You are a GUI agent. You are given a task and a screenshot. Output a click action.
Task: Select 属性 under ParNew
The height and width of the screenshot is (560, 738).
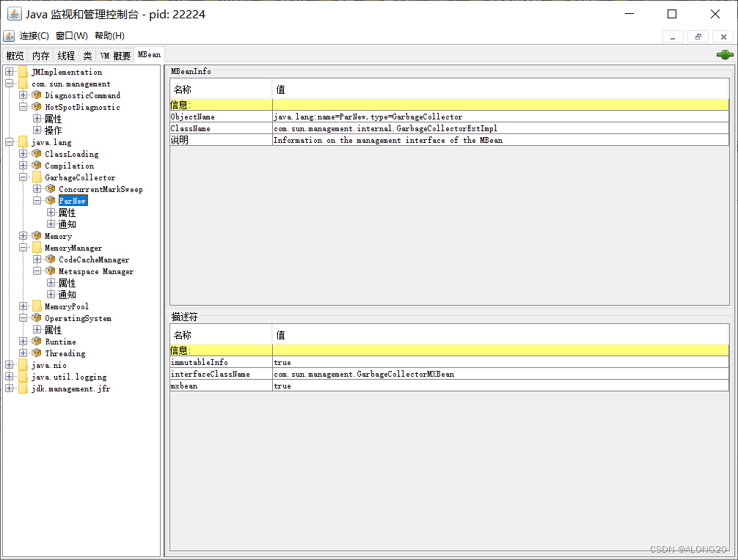(67, 213)
